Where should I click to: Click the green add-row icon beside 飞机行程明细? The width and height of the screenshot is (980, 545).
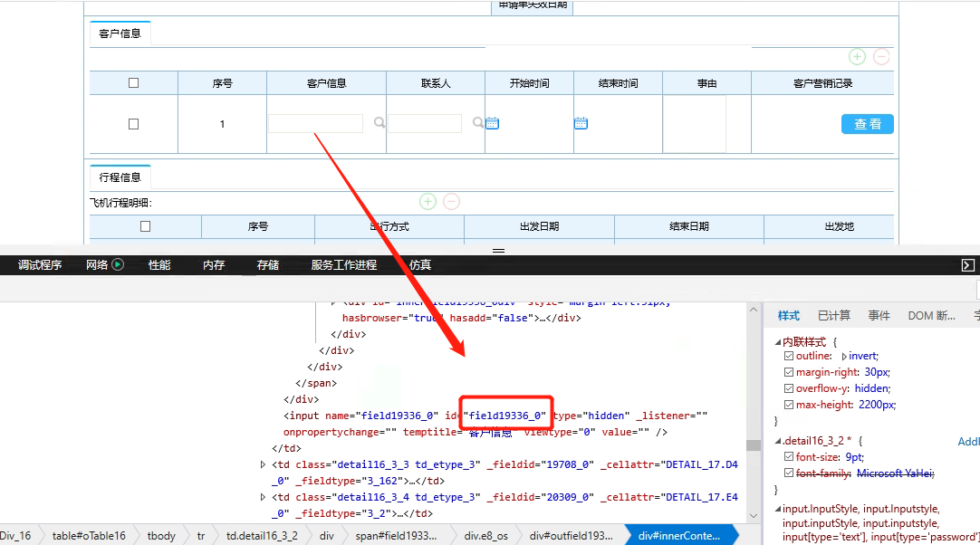coord(428,201)
